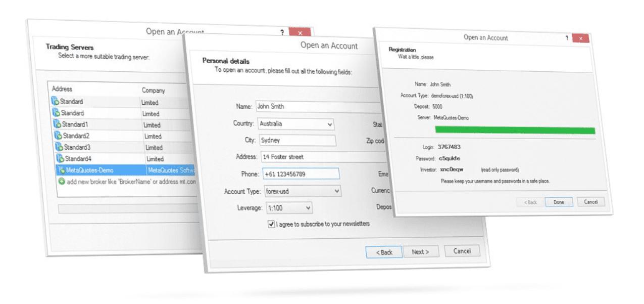This screenshot has width=644, height=304.
Task: Sort the server list by Address column
Action: [62, 89]
